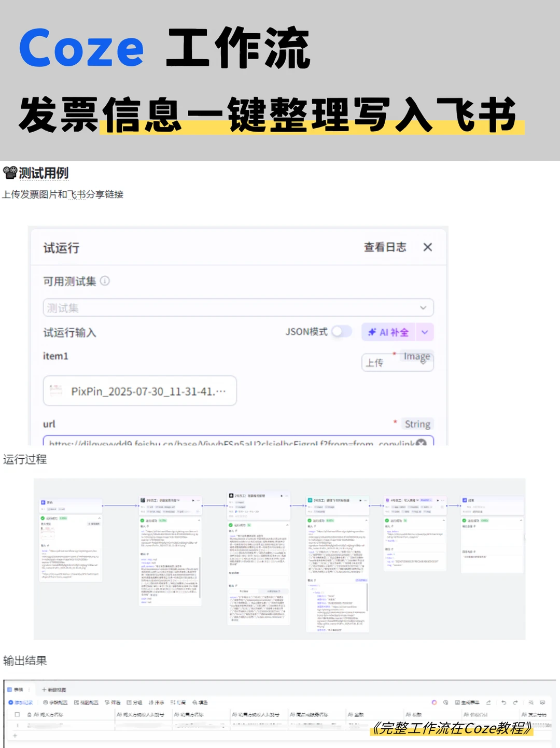The width and height of the screenshot is (560, 748).
Task: Click the 上传 upload button for item1
Action: 397,362
